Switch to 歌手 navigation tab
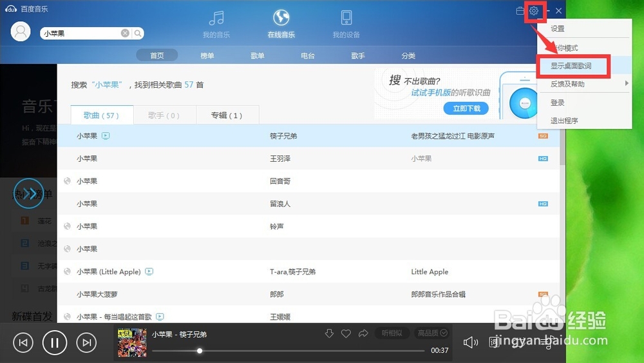 point(358,55)
